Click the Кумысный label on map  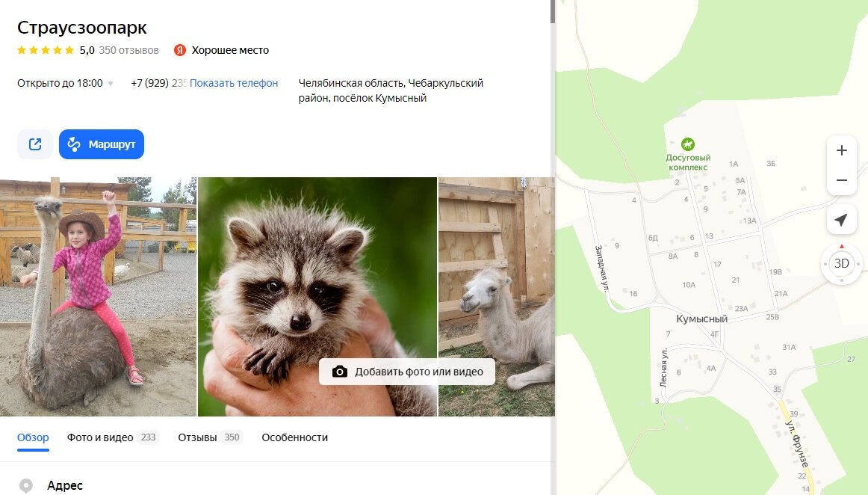701,319
